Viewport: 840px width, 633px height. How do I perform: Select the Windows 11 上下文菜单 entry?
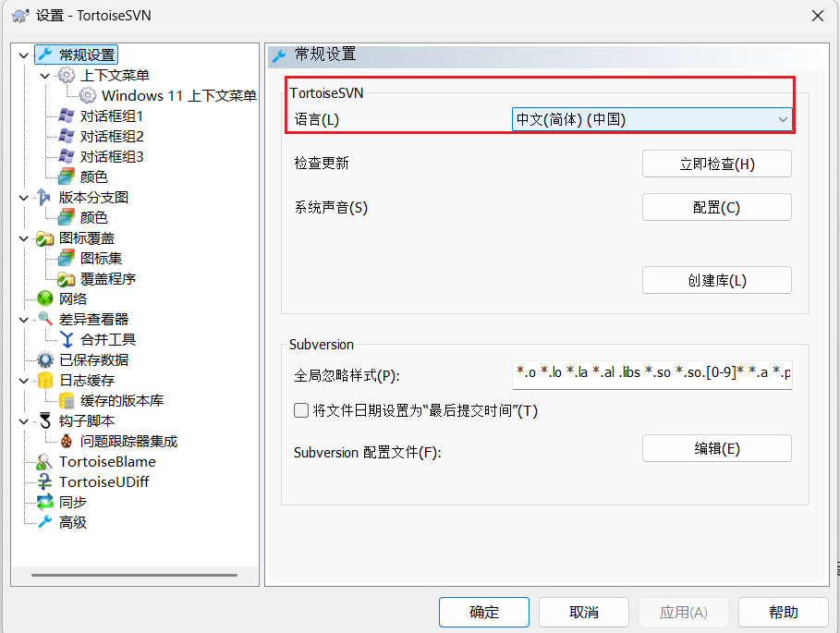(x=179, y=95)
